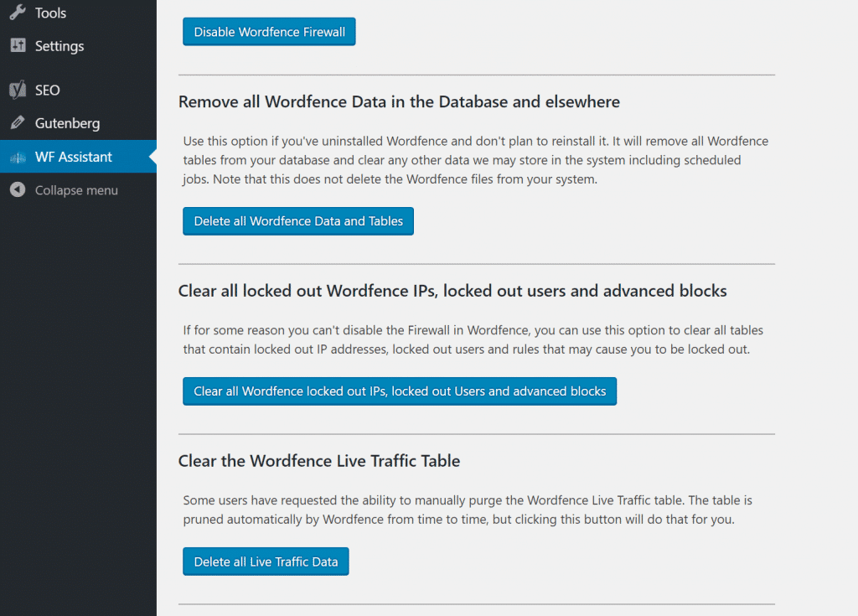Collapse the admin sidebar menu

click(71, 190)
